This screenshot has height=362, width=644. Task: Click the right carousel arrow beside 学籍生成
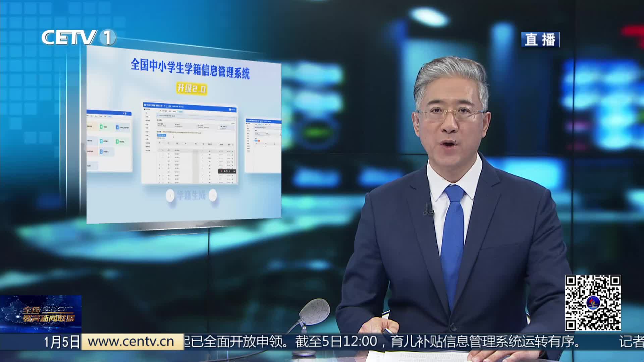coord(213,195)
